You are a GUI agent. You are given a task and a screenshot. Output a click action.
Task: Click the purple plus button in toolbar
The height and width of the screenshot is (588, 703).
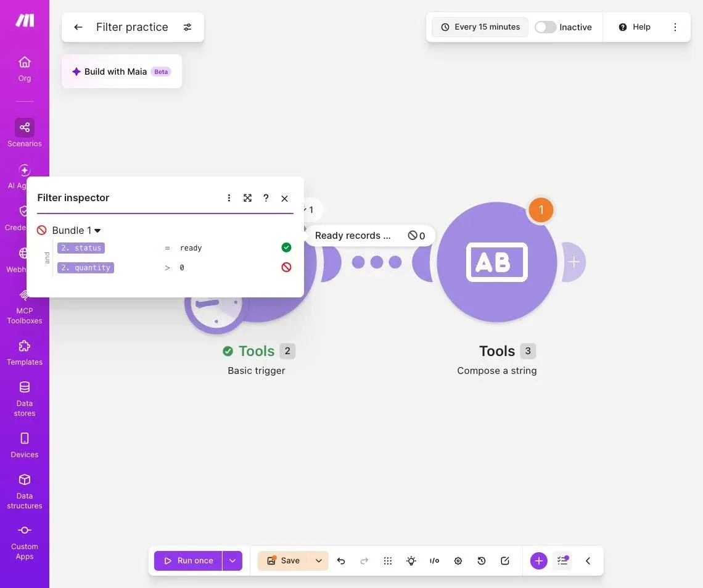[539, 561]
